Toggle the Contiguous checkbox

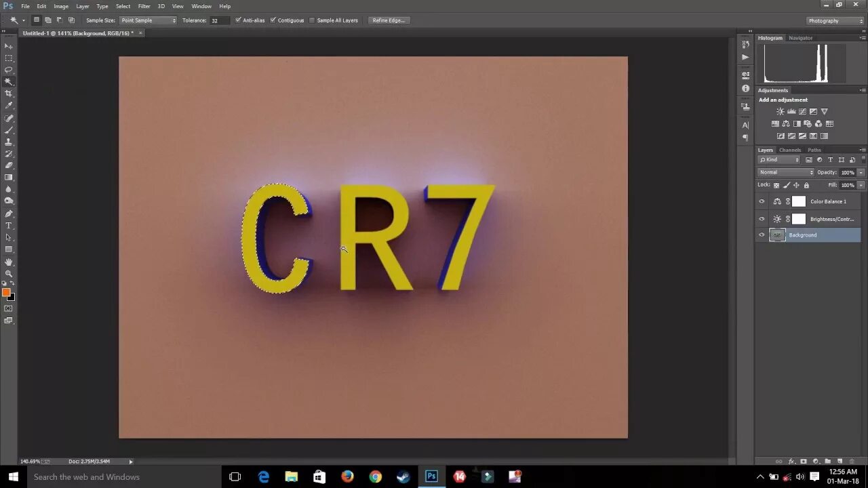273,20
